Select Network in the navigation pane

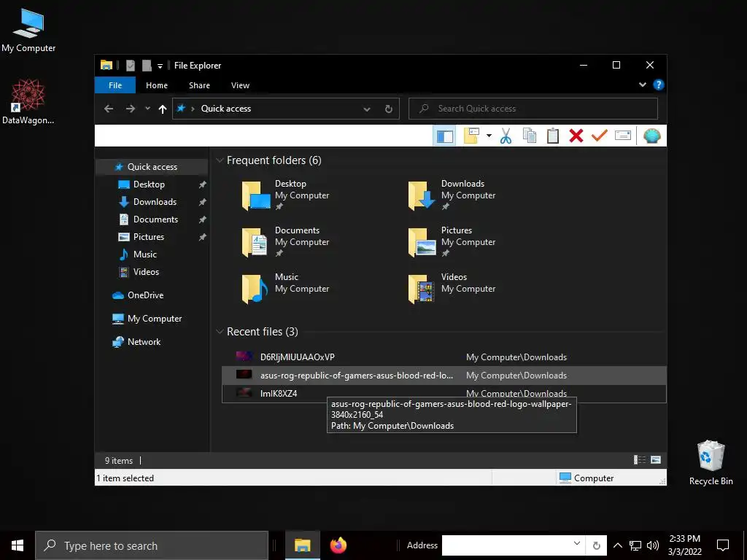(144, 342)
